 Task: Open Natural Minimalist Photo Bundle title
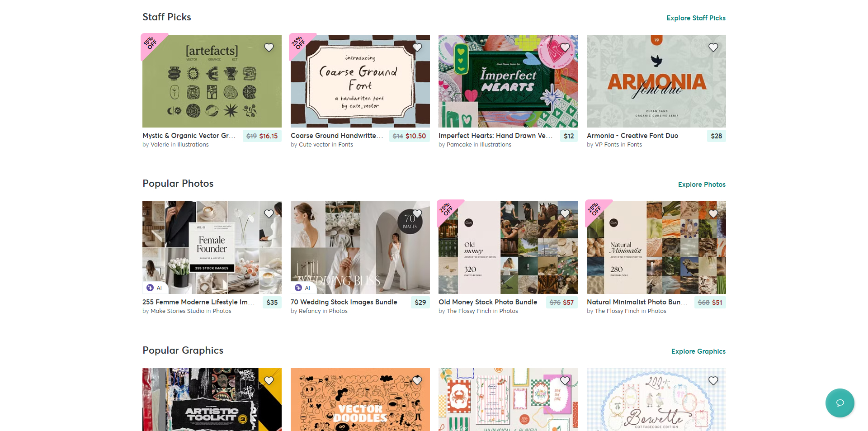click(637, 302)
